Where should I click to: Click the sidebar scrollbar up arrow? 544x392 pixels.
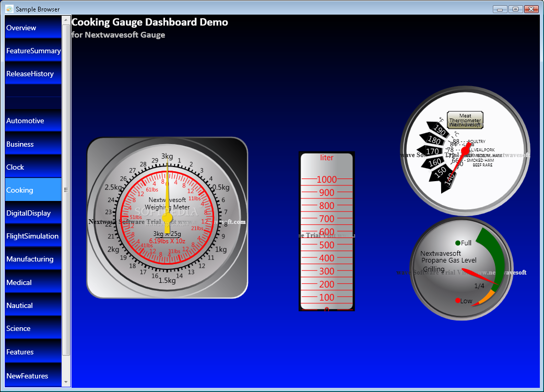click(x=66, y=20)
